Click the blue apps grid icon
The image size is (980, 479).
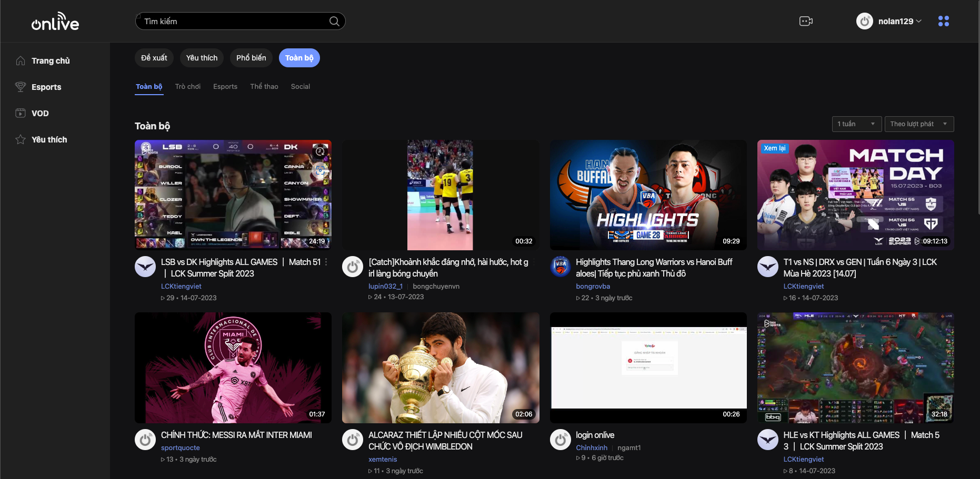click(944, 21)
